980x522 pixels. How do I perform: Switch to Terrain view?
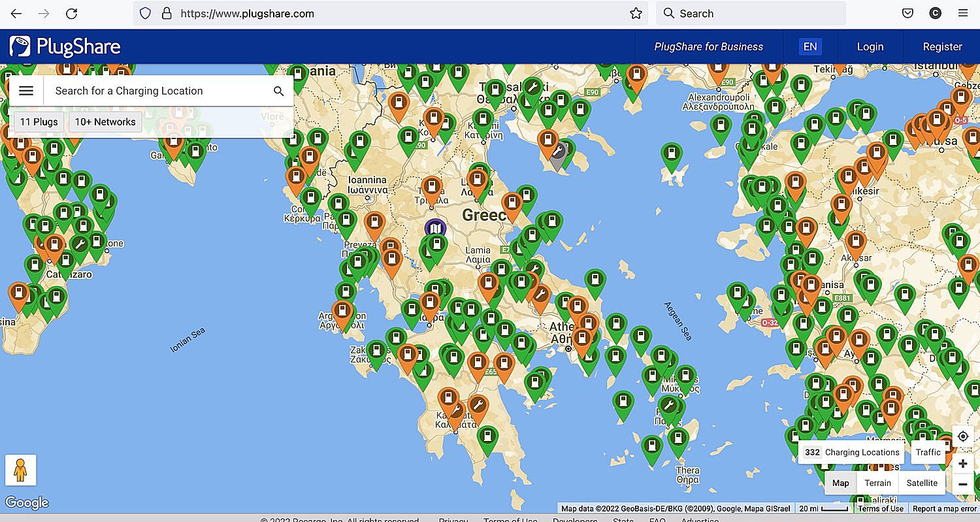coord(877,483)
